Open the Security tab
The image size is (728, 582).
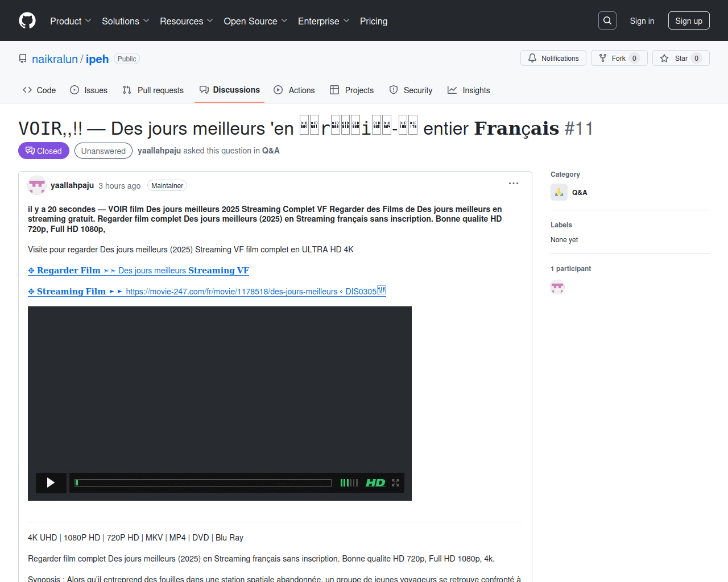[x=411, y=90]
